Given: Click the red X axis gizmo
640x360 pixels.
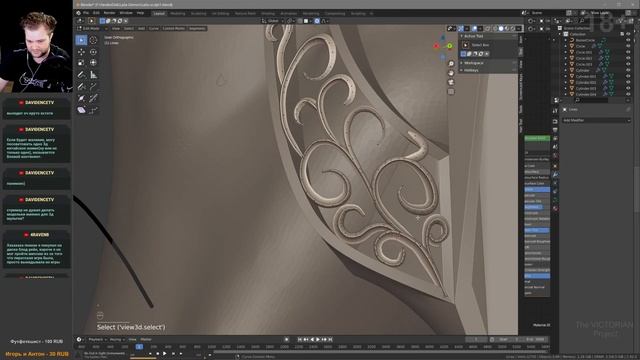Looking at the screenshot, I should coord(436,46).
